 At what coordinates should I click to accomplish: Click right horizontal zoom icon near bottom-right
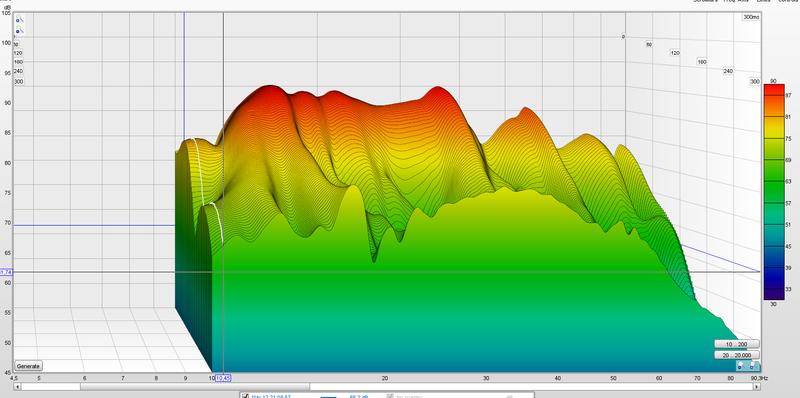tap(753, 366)
